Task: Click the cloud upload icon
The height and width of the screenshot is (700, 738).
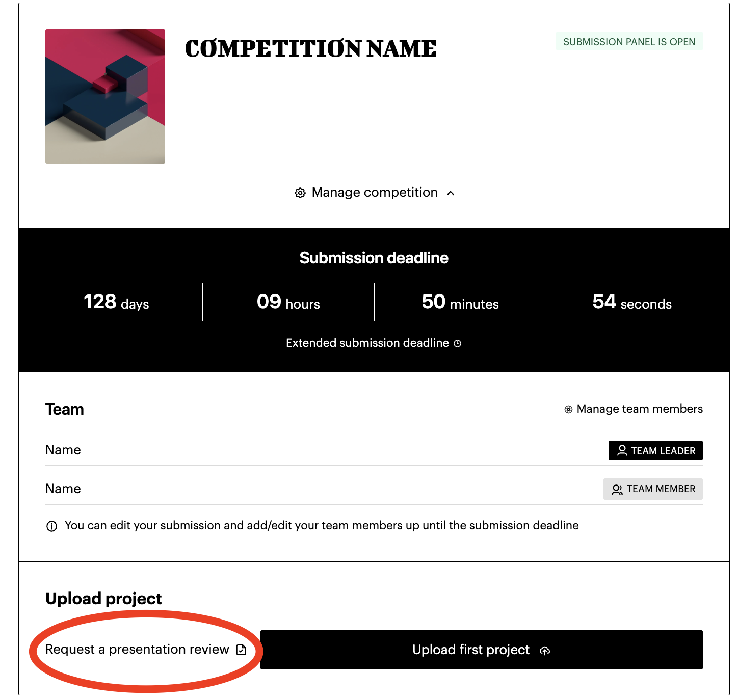Action: (x=545, y=651)
